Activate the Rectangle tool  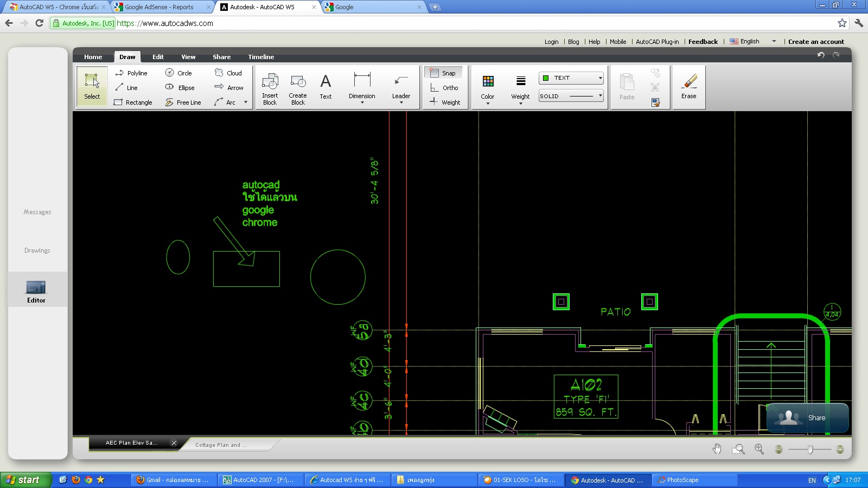[133, 102]
